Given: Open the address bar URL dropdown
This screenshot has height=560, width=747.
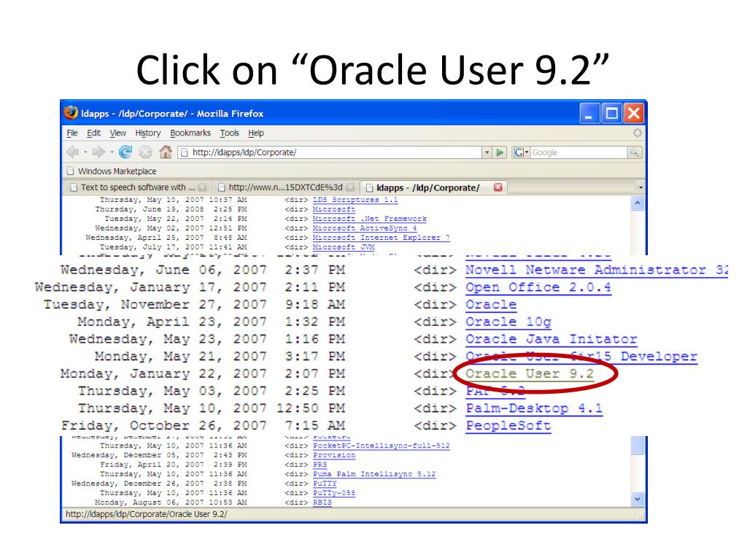Looking at the screenshot, I should (x=487, y=152).
